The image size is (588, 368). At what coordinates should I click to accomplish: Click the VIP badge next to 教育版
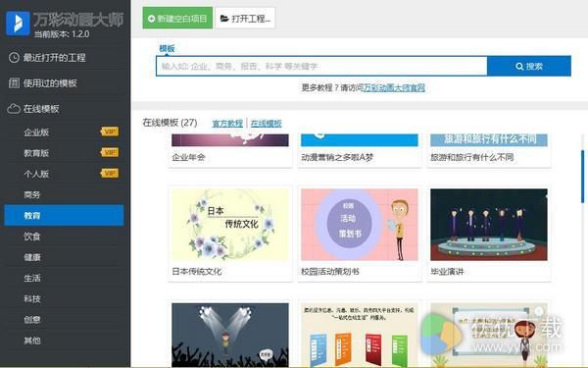point(110,152)
